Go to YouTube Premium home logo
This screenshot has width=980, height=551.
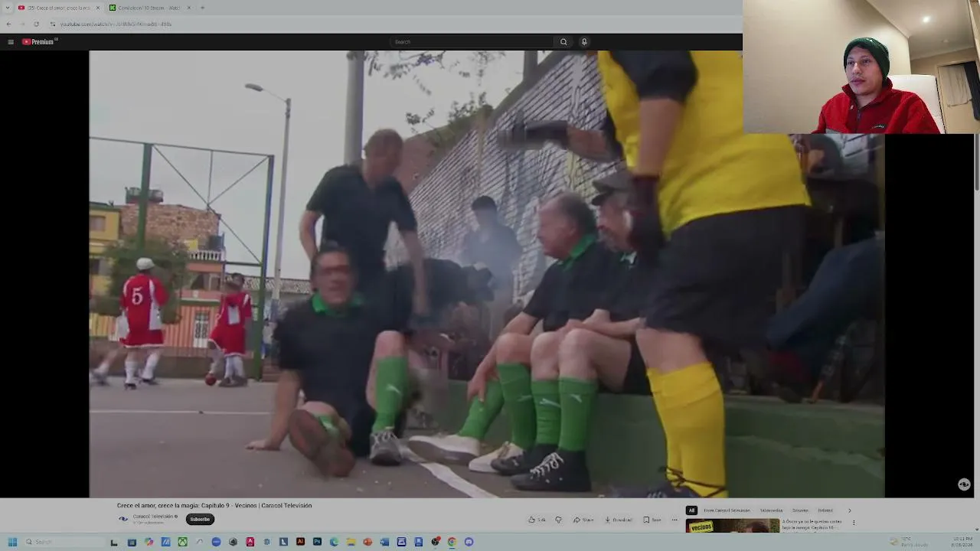(39, 42)
